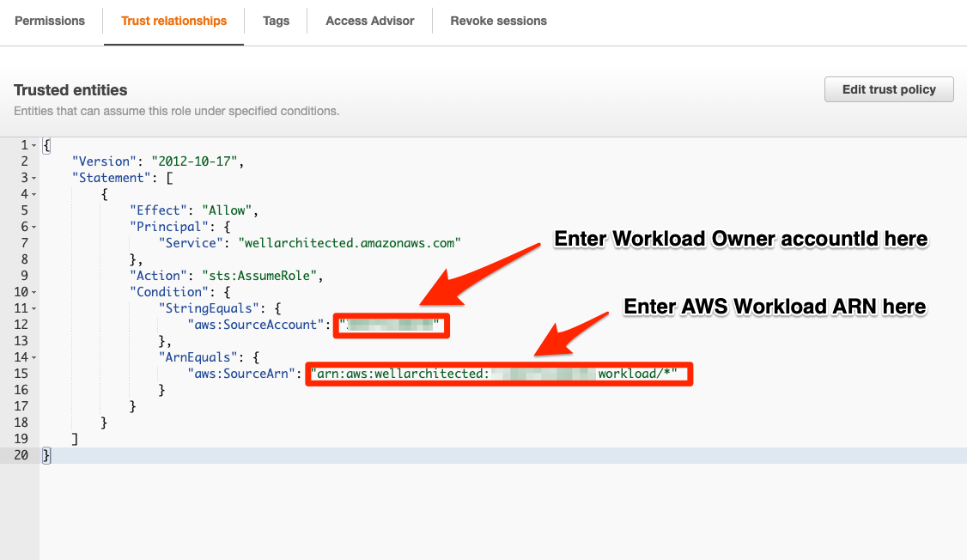Click the "Condition" key text
This screenshot has width=967, height=560.
pyautogui.click(x=169, y=292)
